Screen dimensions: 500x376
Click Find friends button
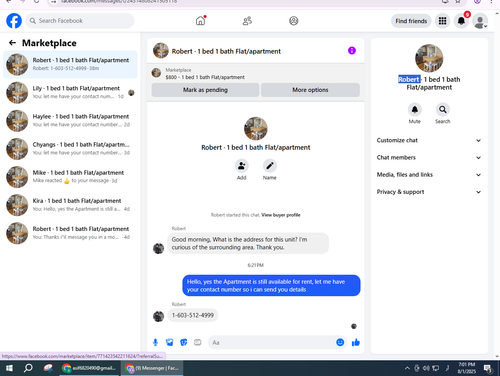[411, 21]
